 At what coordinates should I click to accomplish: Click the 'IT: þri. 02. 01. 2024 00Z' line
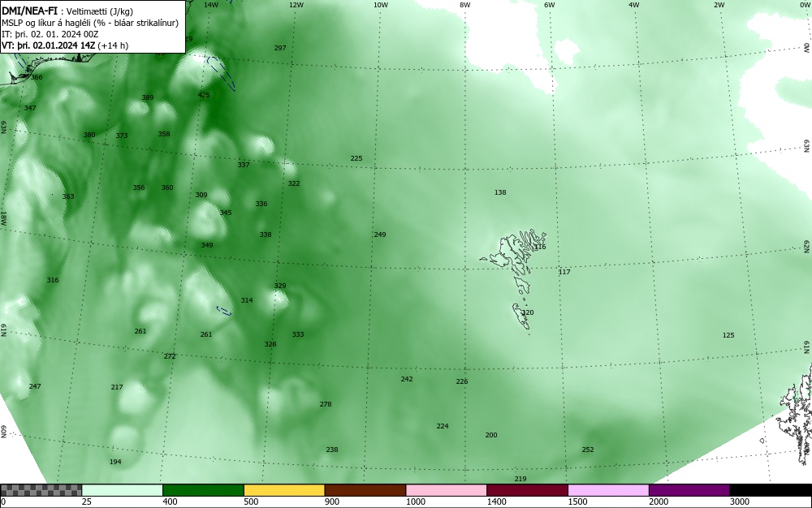50,34
